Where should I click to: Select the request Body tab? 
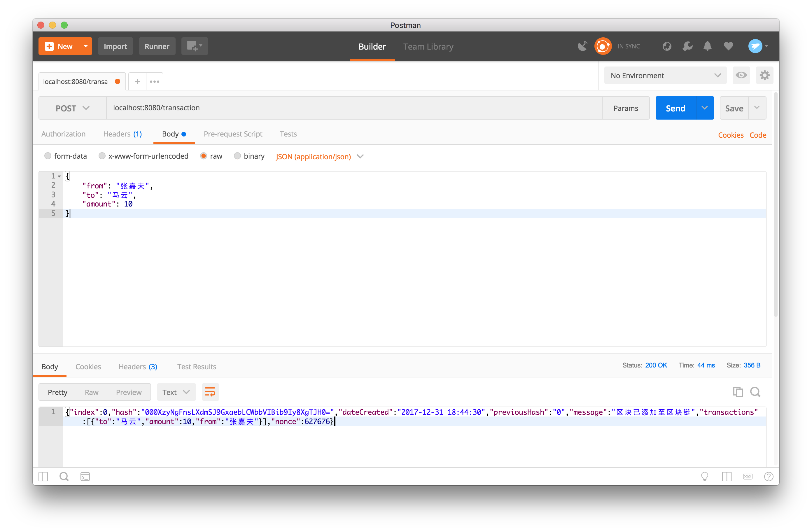click(x=174, y=134)
